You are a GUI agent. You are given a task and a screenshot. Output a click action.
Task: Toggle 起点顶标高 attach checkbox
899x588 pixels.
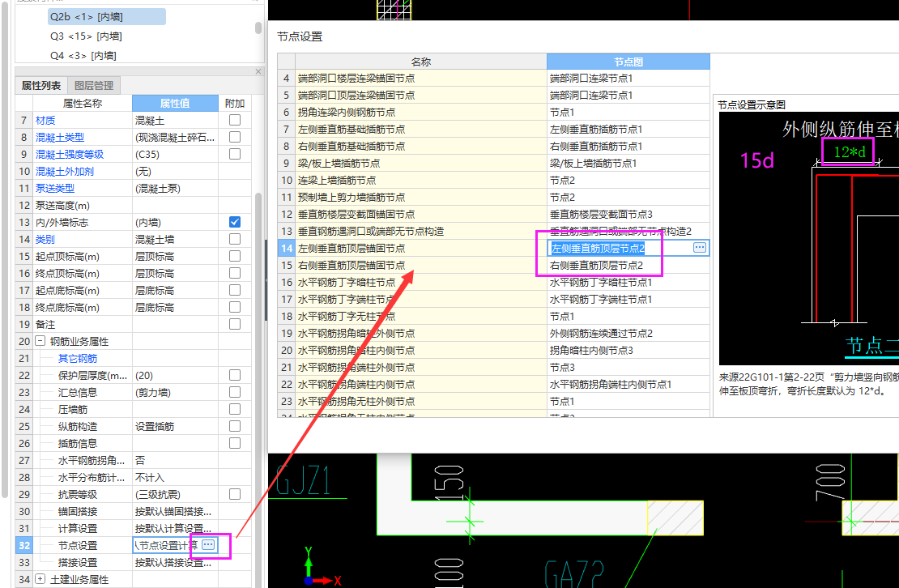[235, 256]
